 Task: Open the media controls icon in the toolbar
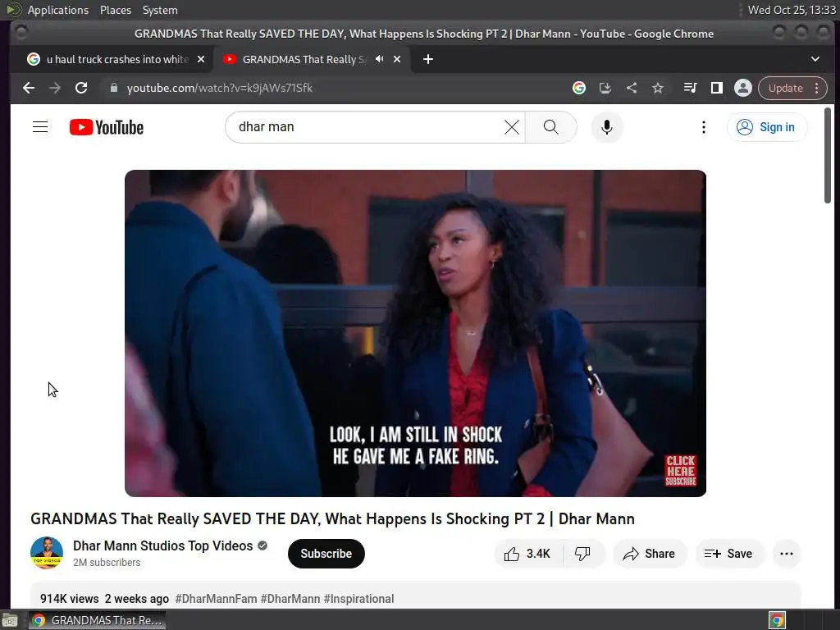click(691, 88)
